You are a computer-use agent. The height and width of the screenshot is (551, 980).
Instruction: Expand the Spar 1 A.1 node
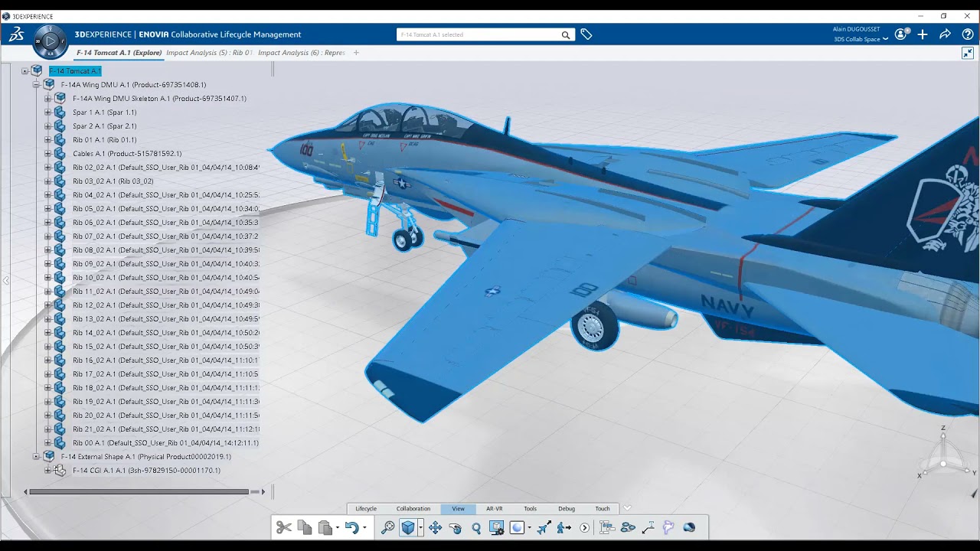(47, 112)
